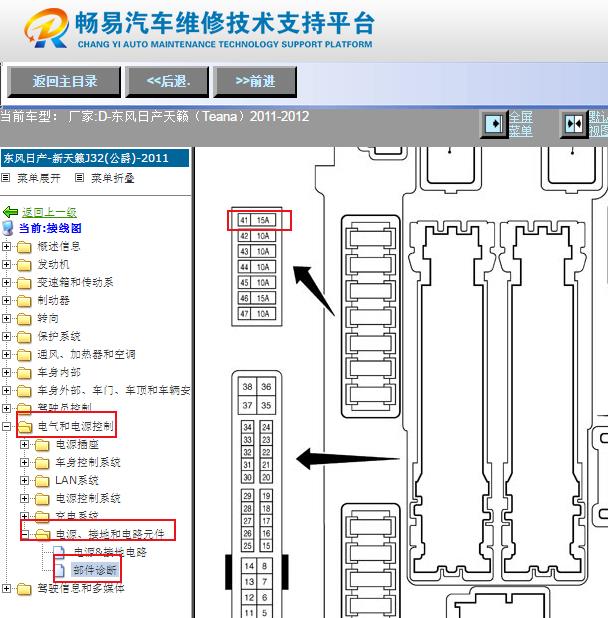Image resolution: width=608 pixels, height=618 pixels.
Task: Click the green back arrow icon
Action: (x=11, y=212)
